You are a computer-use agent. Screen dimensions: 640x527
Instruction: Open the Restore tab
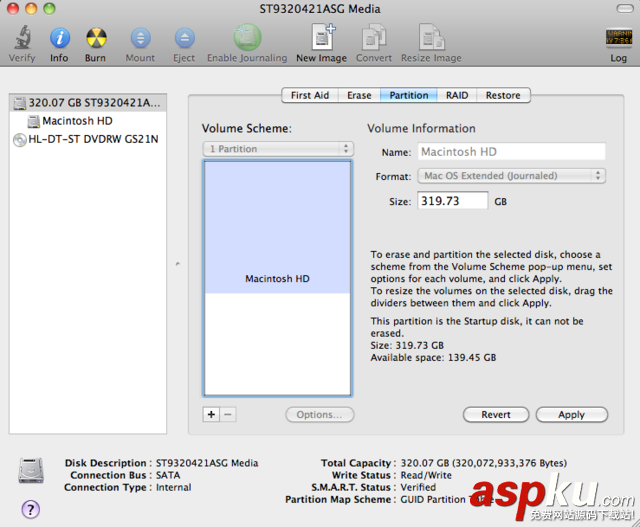(503, 95)
